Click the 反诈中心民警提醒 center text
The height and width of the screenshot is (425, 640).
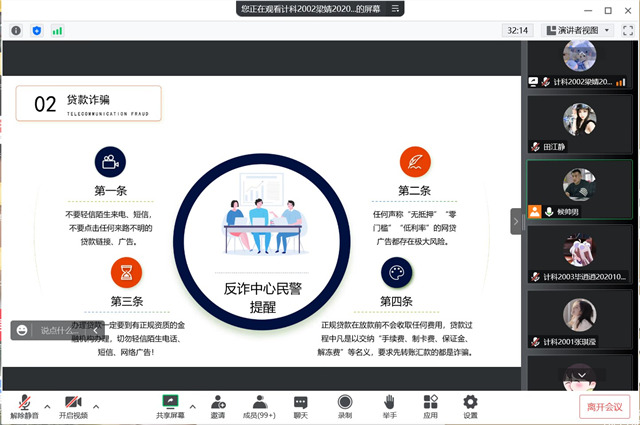(262, 298)
